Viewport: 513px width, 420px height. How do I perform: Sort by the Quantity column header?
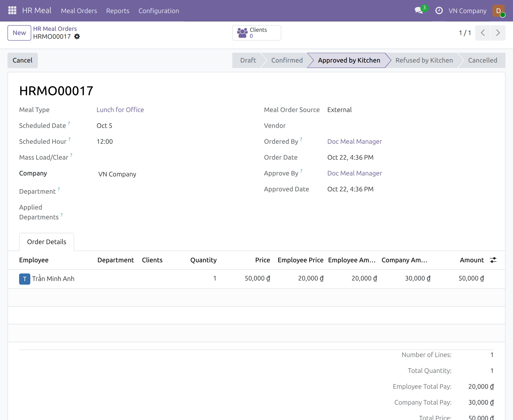click(x=203, y=260)
